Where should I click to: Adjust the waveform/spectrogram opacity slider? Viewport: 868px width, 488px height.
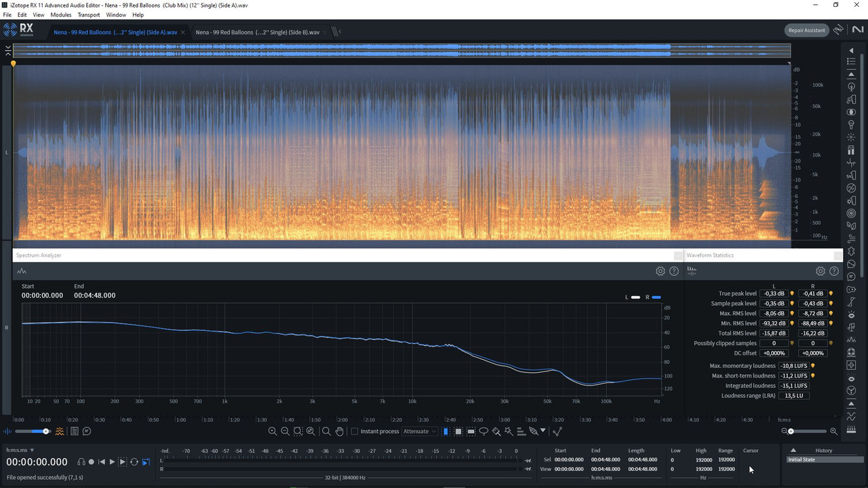32,431
